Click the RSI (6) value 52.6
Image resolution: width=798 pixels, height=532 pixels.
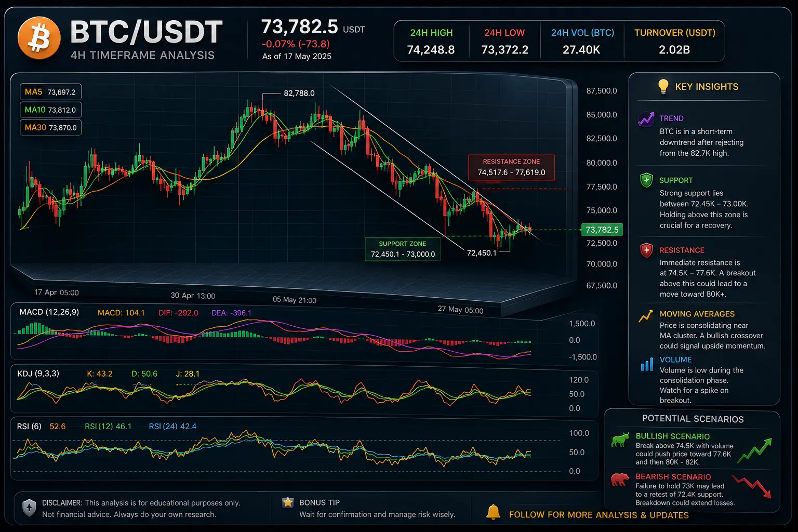pyautogui.click(x=58, y=427)
